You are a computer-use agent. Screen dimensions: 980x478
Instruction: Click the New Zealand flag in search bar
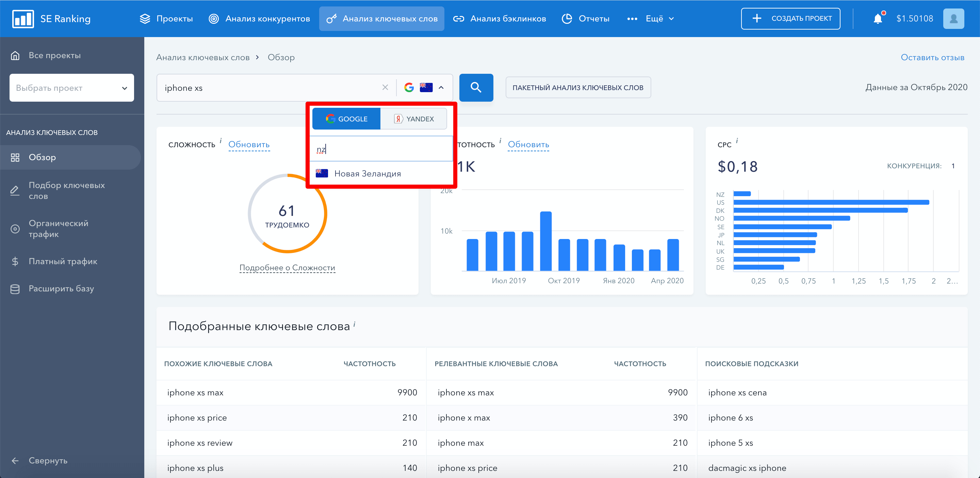[426, 87]
